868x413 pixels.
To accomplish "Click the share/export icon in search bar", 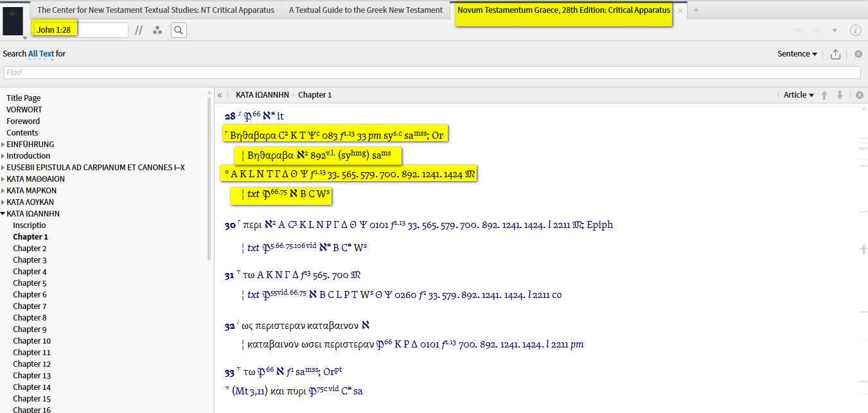I will pyautogui.click(x=835, y=54).
